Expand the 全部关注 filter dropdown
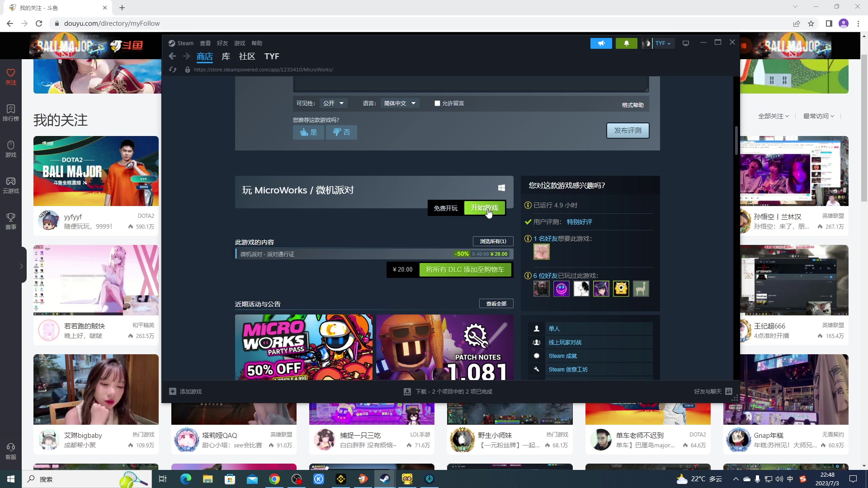This screenshot has height=488, width=868. [774, 116]
